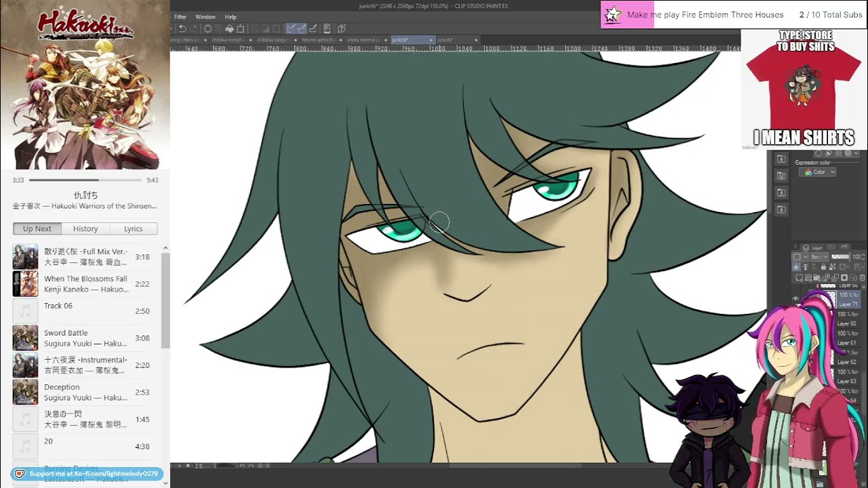Click the Fire Emblem sub goal banner

pyautogui.click(x=734, y=15)
